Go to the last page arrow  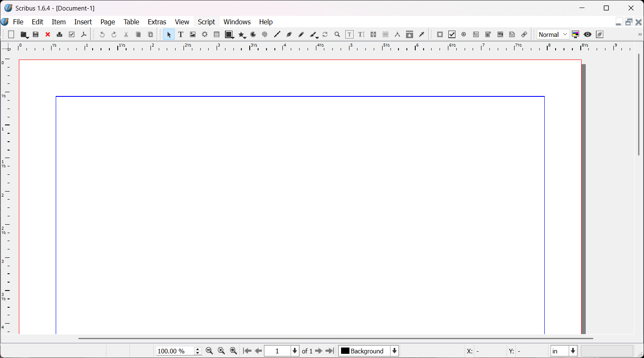click(330, 351)
